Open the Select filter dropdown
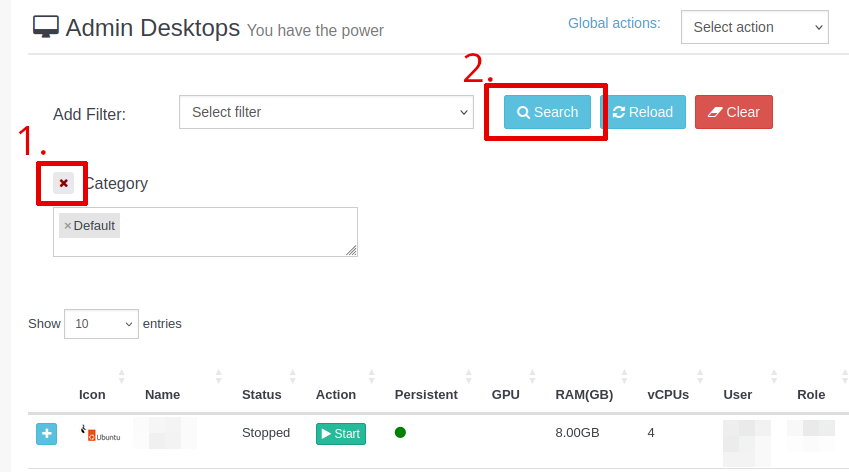 [x=326, y=112]
